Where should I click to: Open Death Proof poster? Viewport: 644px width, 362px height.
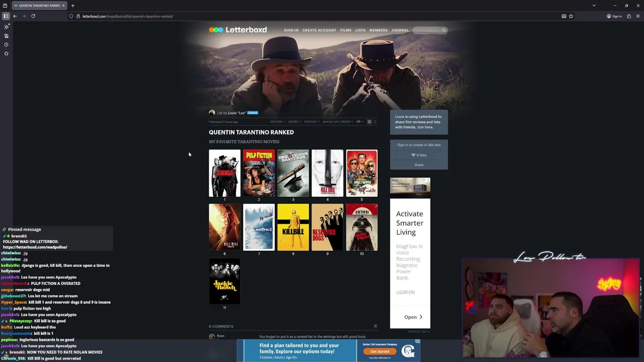362,227
